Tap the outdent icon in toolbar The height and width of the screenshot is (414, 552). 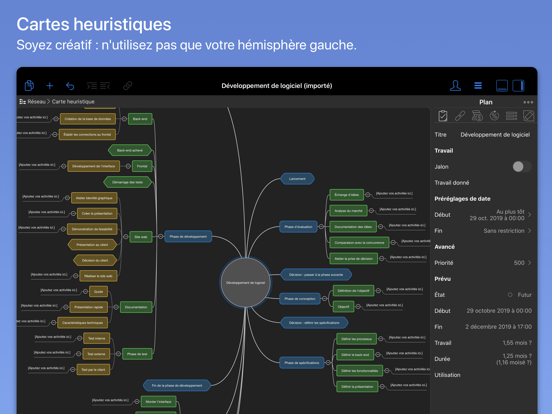click(105, 86)
